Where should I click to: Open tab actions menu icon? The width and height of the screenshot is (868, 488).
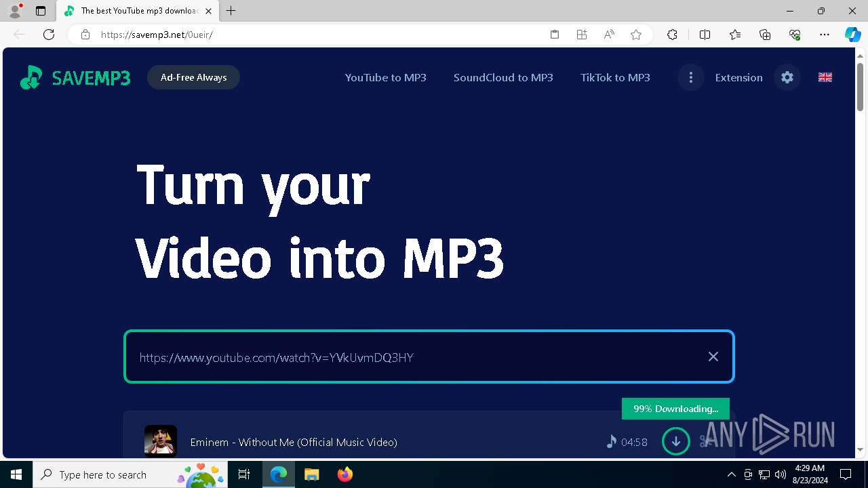click(x=41, y=11)
